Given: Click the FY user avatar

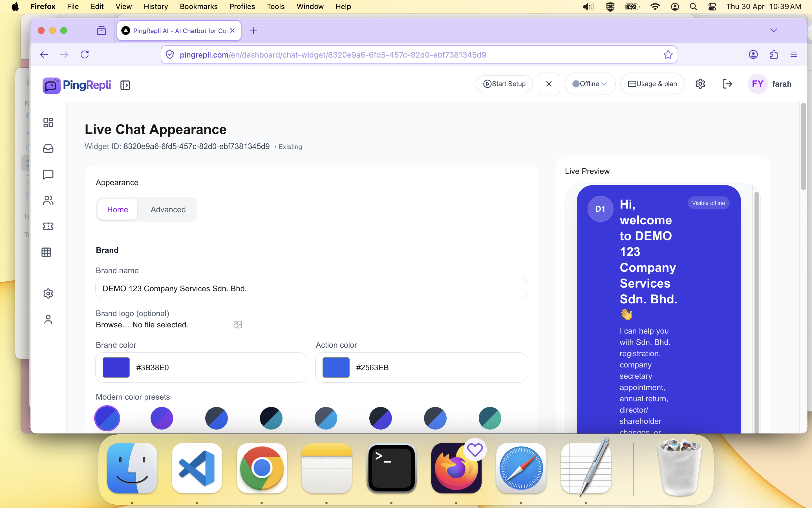Looking at the screenshot, I should click(758, 84).
